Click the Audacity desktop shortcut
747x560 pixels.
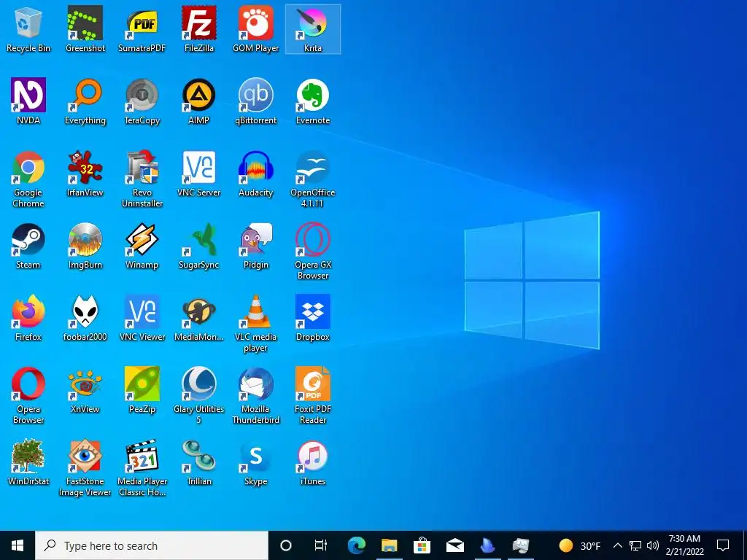click(256, 174)
